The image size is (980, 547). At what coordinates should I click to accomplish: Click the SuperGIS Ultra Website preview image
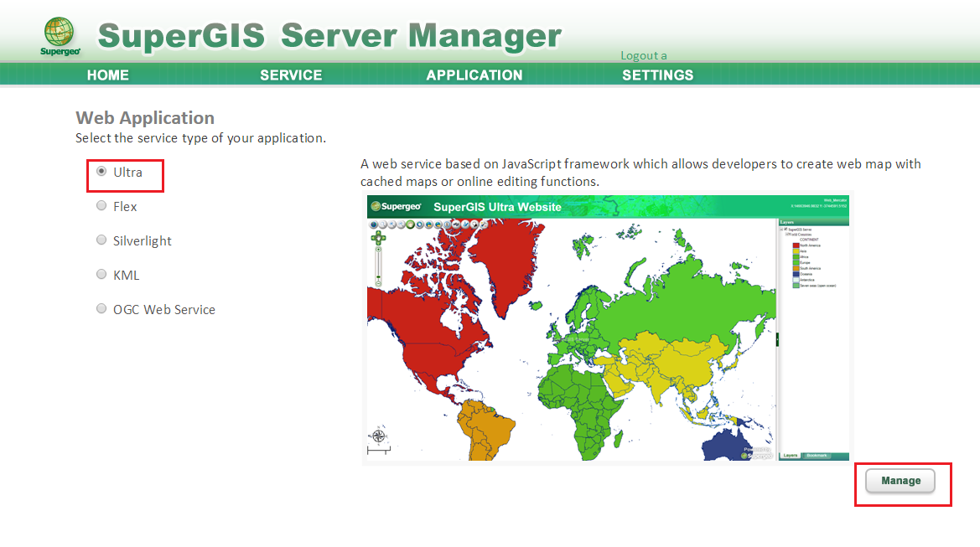[x=608, y=328]
